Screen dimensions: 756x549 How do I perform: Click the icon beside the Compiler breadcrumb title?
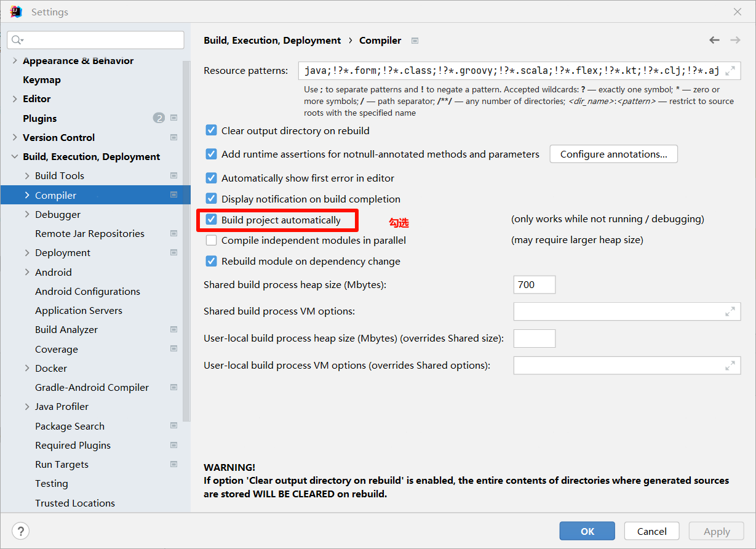[x=415, y=41]
